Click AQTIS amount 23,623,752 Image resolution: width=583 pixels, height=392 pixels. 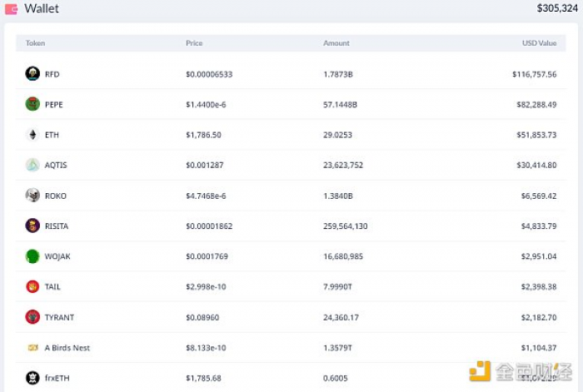[x=343, y=165]
